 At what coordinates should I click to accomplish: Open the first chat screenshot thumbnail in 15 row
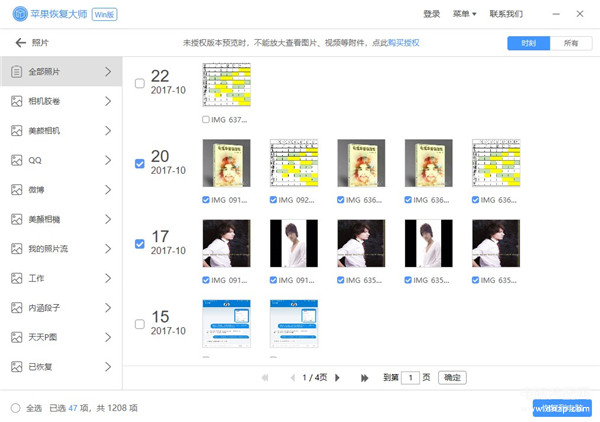coord(227,324)
